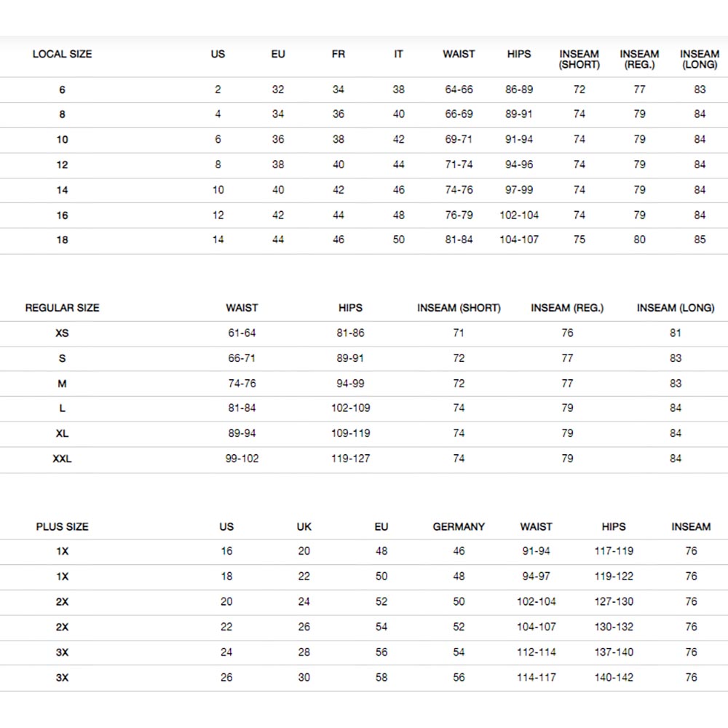The height and width of the screenshot is (728, 728).
Task: Select the XS regular size row
Action: 364,333
